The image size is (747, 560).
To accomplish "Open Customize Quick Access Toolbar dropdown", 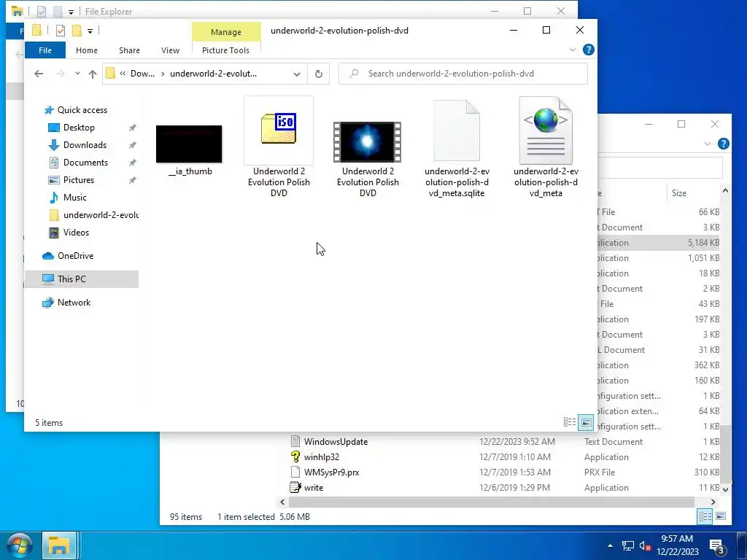I will (90, 31).
